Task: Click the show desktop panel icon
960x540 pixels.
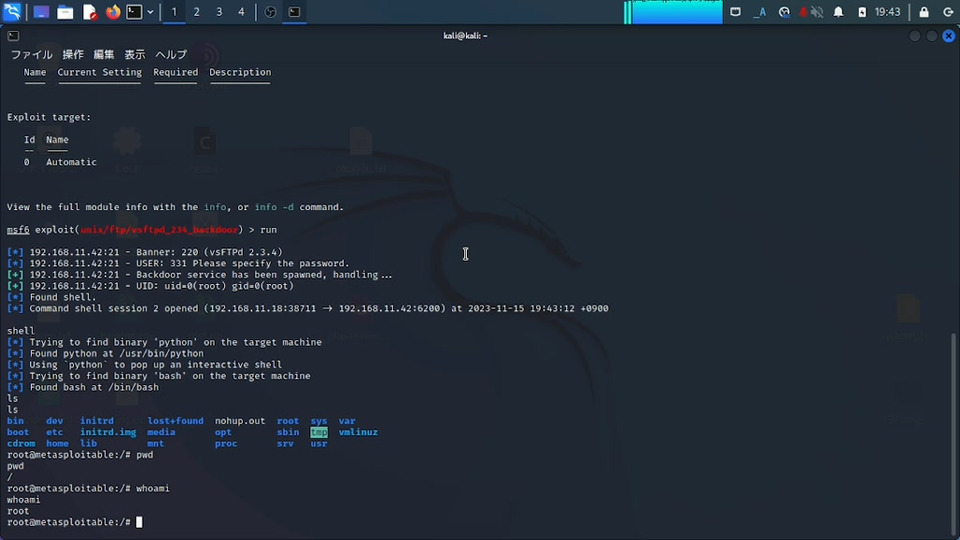Action: pos(41,12)
